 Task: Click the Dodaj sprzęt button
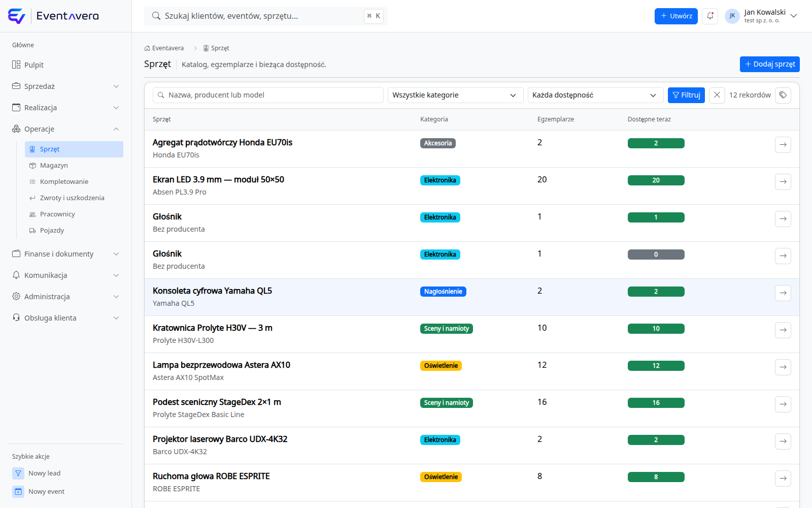[769, 64]
